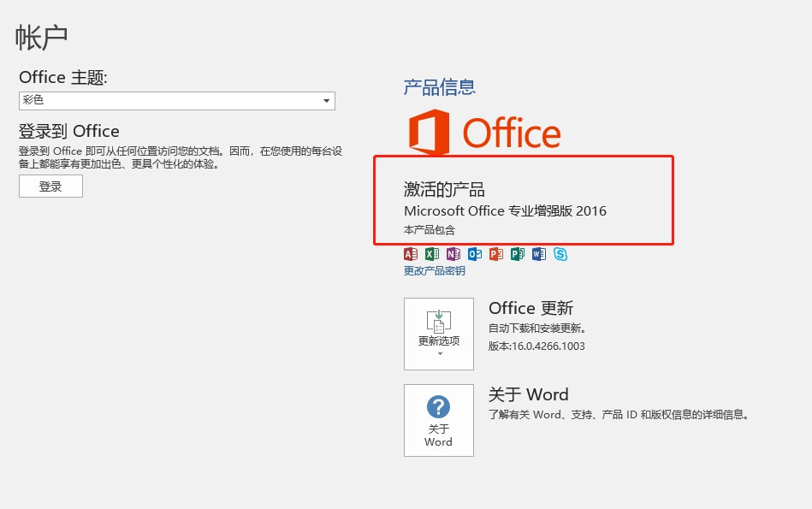This screenshot has height=509, width=812.
Task: Click the 关于 Word button
Action: pos(439,420)
